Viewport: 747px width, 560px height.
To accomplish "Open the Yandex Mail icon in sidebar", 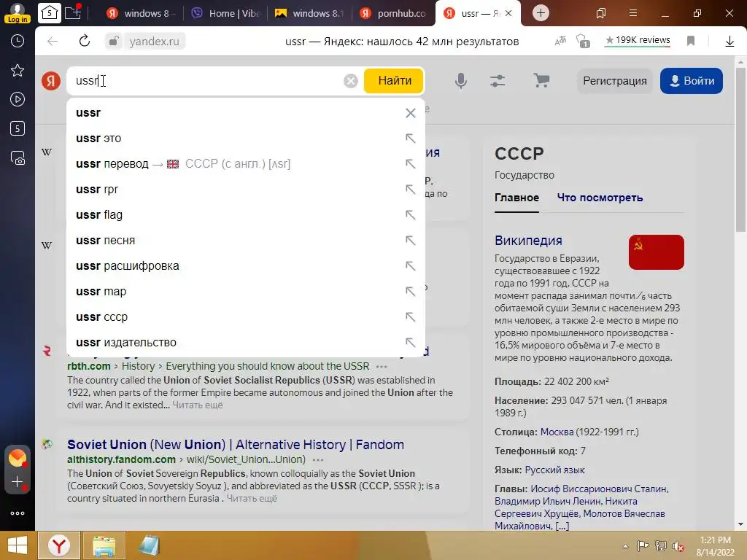I will click(x=18, y=458).
